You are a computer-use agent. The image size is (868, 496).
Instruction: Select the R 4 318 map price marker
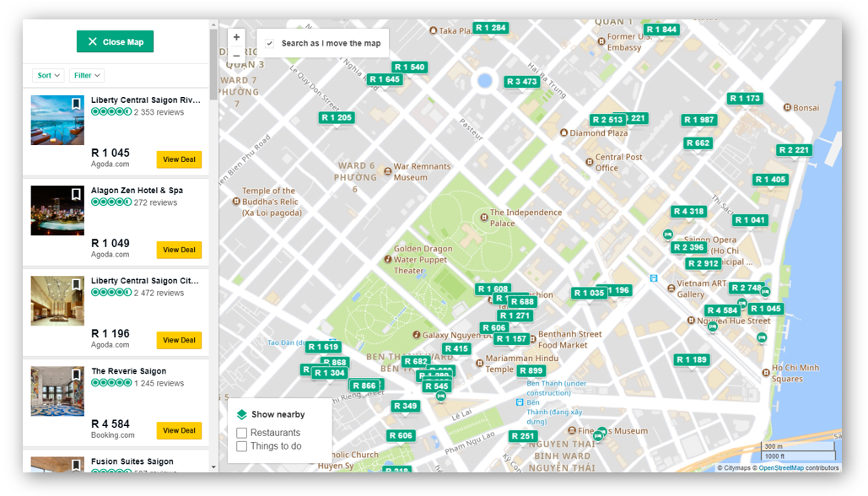tap(688, 212)
